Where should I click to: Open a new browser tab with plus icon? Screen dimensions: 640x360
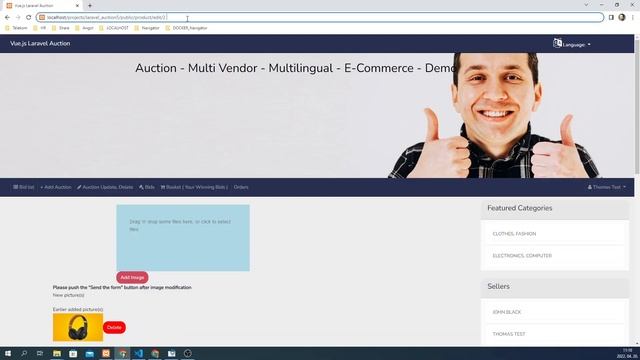coord(90,6)
